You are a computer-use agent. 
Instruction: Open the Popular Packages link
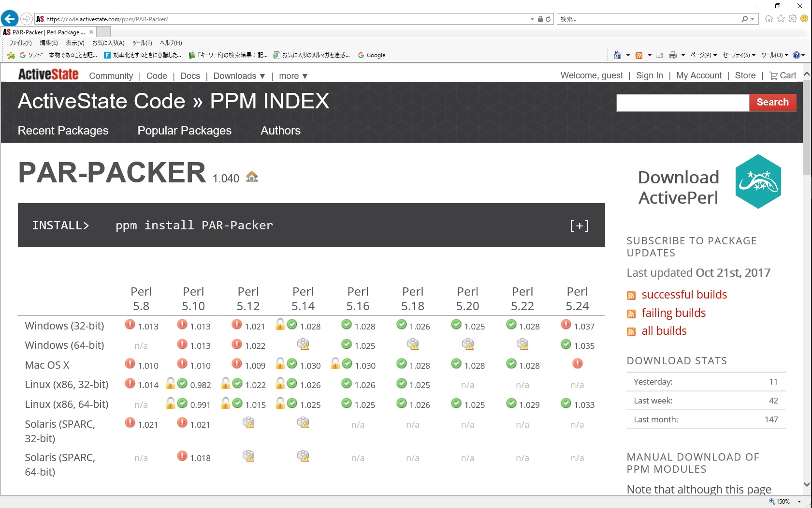pyautogui.click(x=184, y=131)
